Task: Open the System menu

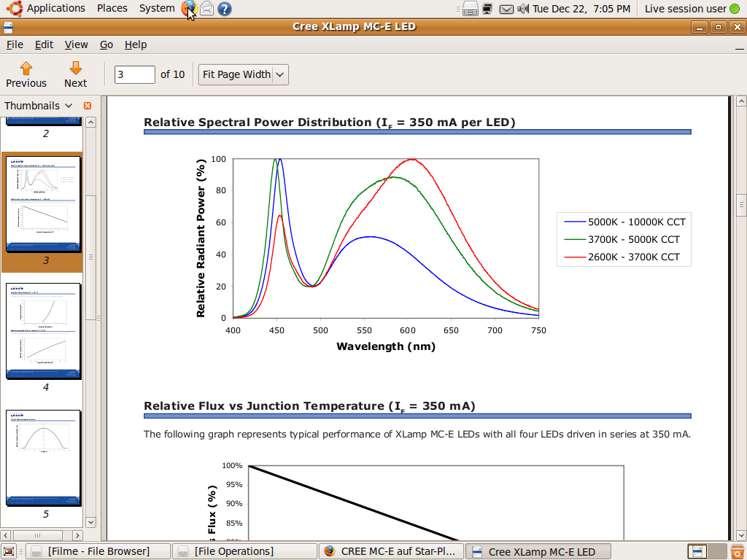Action: point(157,9)
